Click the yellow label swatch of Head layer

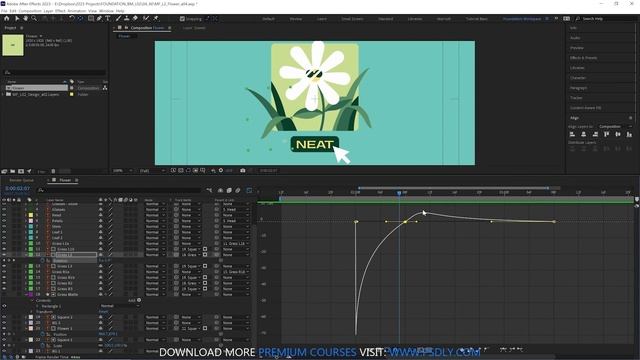(x=31, y=215)
